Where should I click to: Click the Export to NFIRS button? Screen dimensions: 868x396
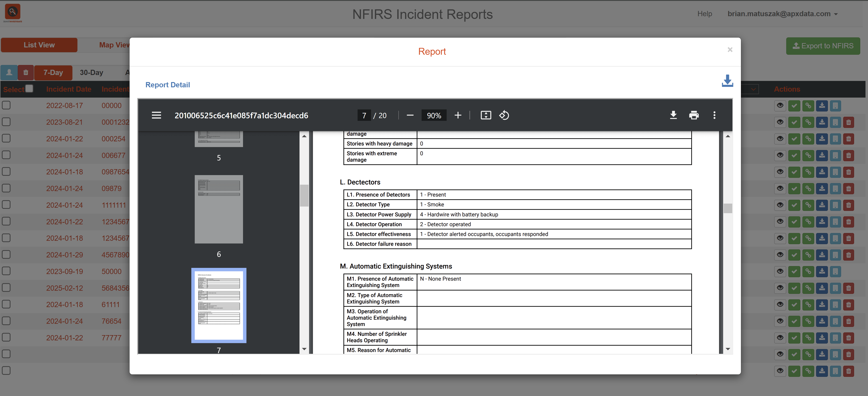point(823,46)
